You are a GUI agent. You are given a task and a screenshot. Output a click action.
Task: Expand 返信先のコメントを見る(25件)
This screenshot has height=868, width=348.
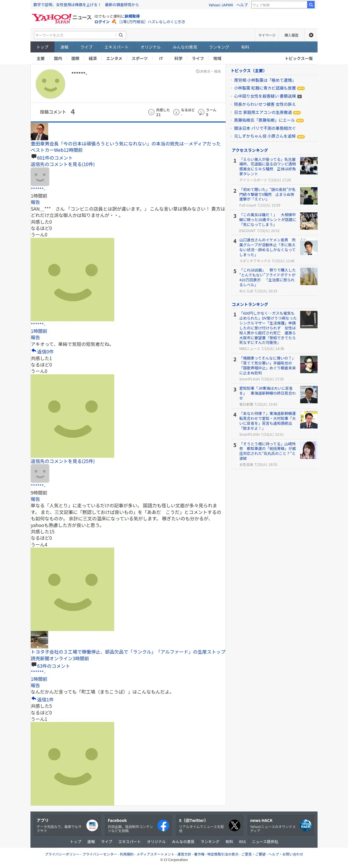63,461
